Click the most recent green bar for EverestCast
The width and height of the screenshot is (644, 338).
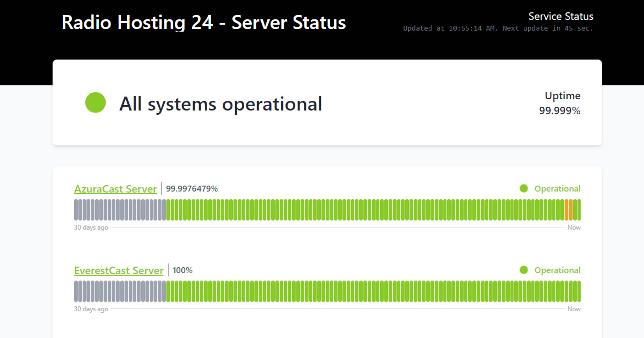point(578,291)
